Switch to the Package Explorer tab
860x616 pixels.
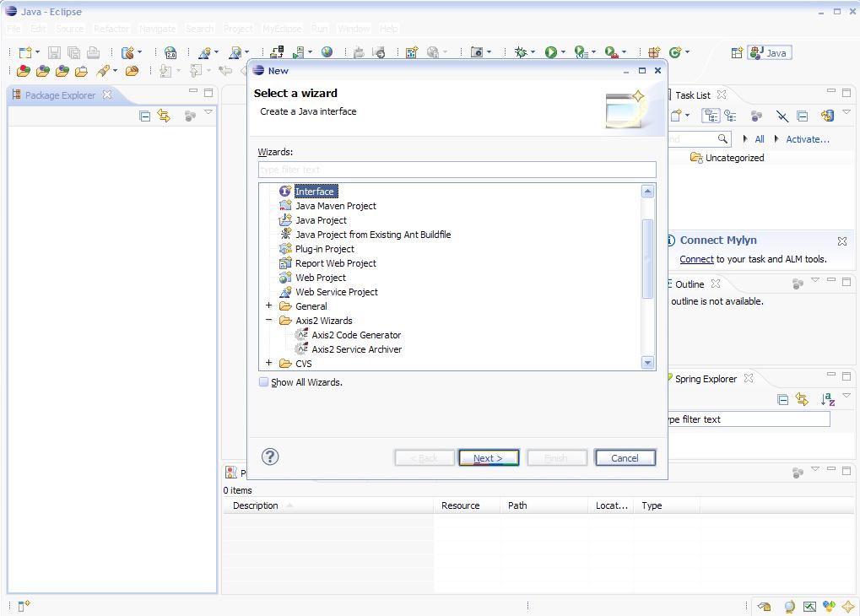coord(60,95)
